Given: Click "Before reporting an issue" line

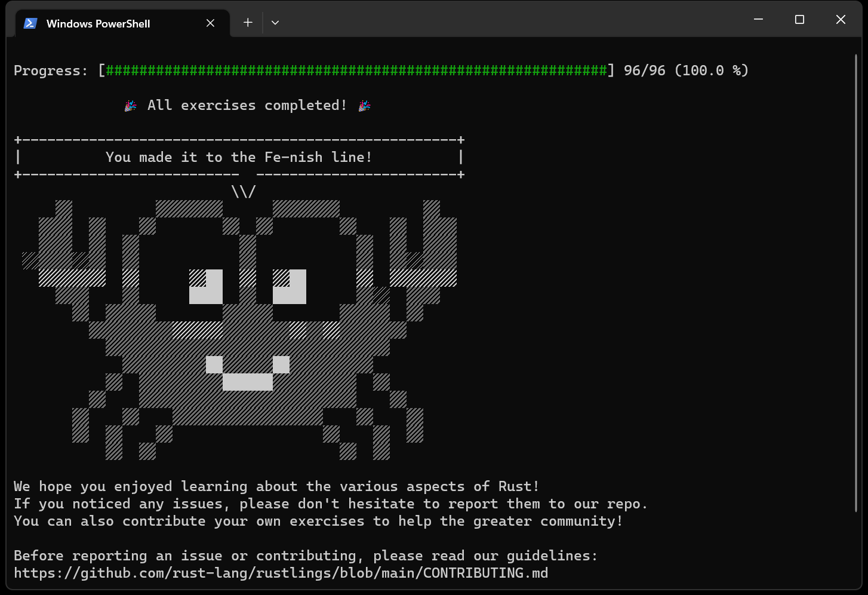Looking at the screenshot, I should [306, 556].
